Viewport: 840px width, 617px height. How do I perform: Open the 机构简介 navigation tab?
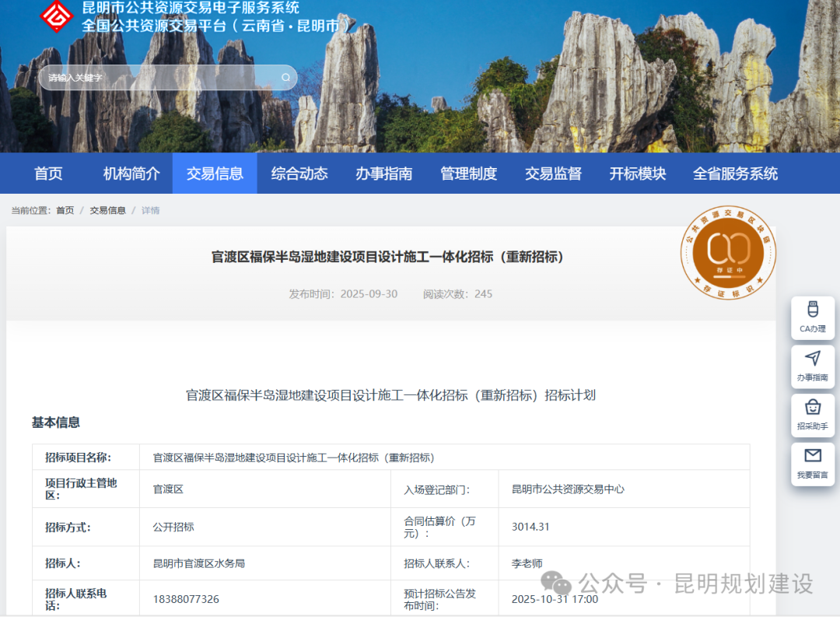(x=131, y=174)
